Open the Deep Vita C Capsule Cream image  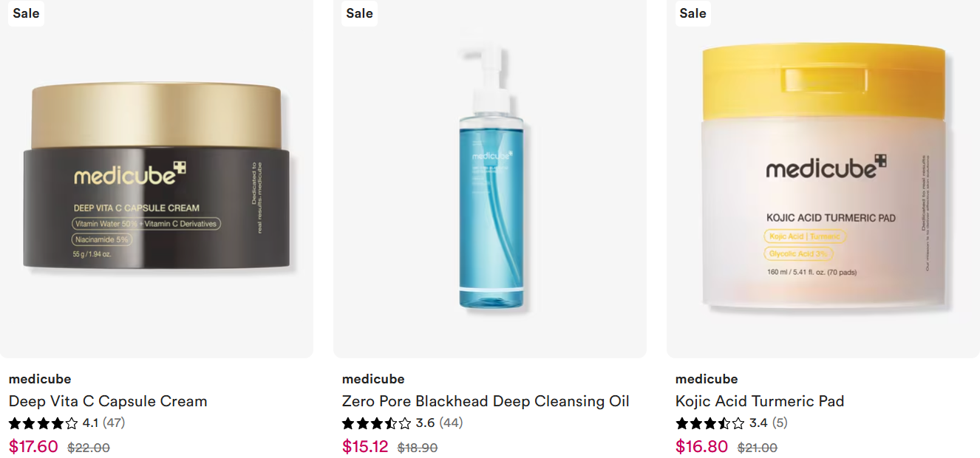(x=156, y=179)
